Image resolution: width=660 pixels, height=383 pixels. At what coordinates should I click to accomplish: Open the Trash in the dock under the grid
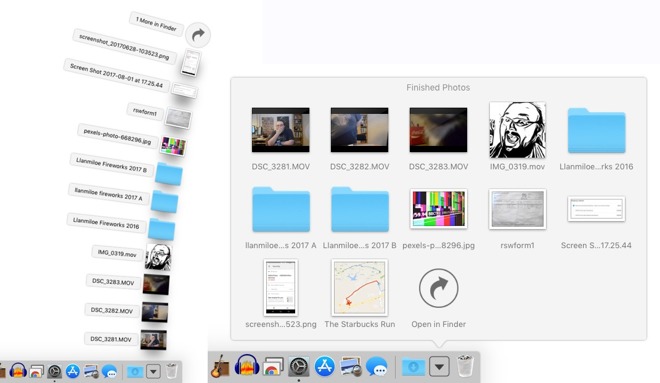pos(465,366)
